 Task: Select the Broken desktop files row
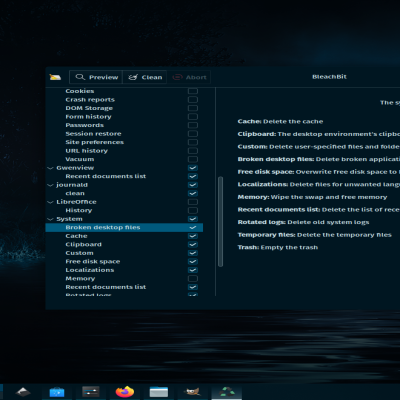[x=124, y=227]
